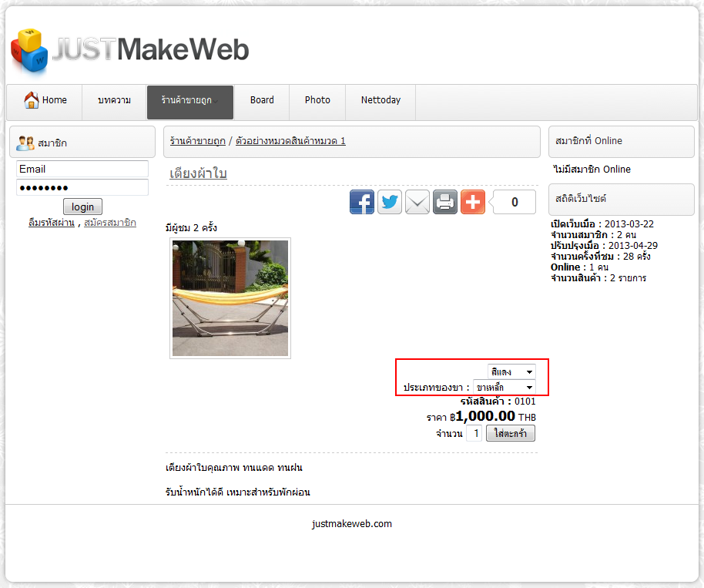
Task: Open the สีแดง color dropdown
Action: click(511, 371)
